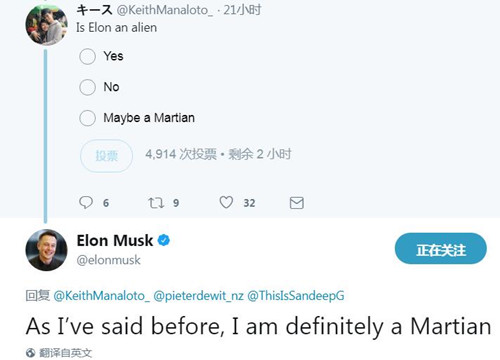The width and height of the screenshot is (500, 360).
Task: Open the @pieterdewit_nz mention link
Action: click(x=198, y=296)
